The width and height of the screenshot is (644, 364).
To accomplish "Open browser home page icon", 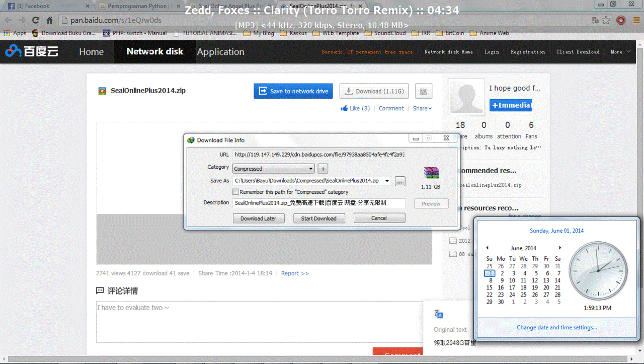I will click(49, 21).
